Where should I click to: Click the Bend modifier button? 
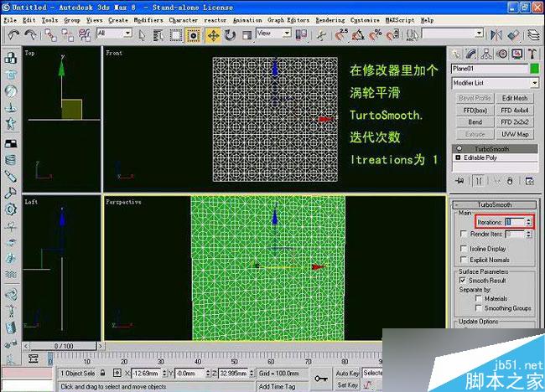point(475,122)
